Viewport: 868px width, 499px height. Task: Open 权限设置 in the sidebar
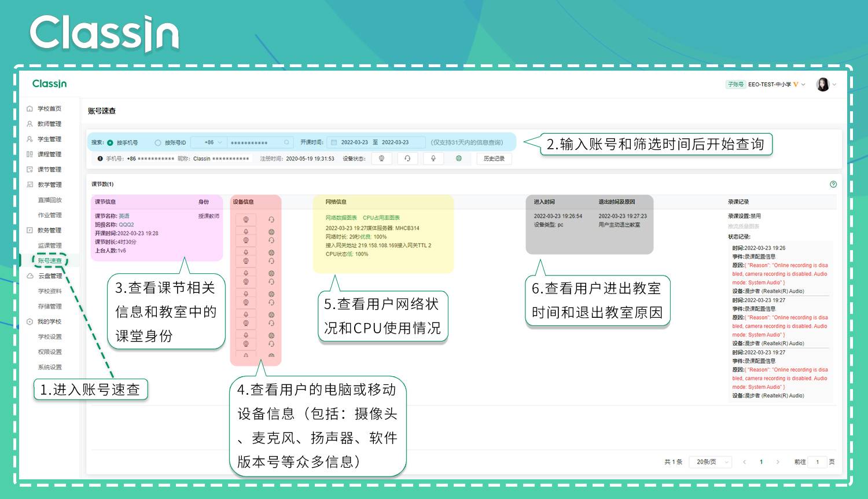click(50, 352)
